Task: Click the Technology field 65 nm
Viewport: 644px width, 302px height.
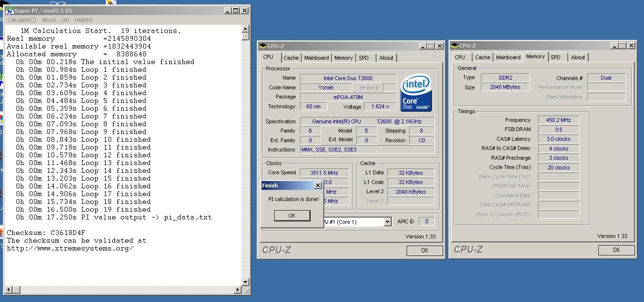Action: [313, 107]
